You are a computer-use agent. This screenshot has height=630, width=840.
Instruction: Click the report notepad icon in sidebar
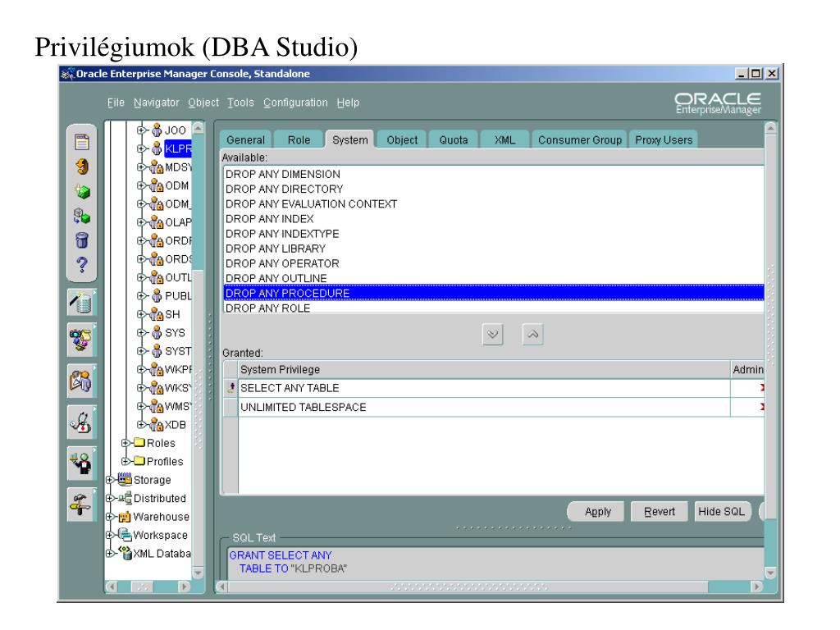pos(82,143)
